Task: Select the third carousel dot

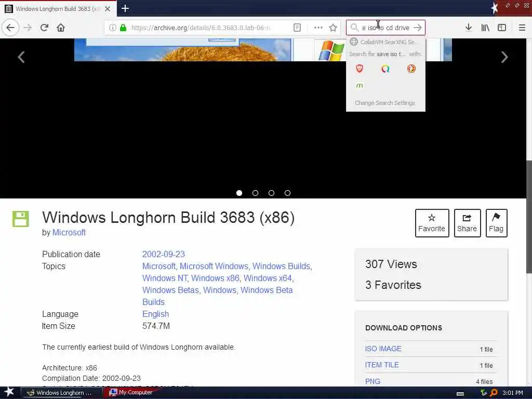Action: [271, 193]
